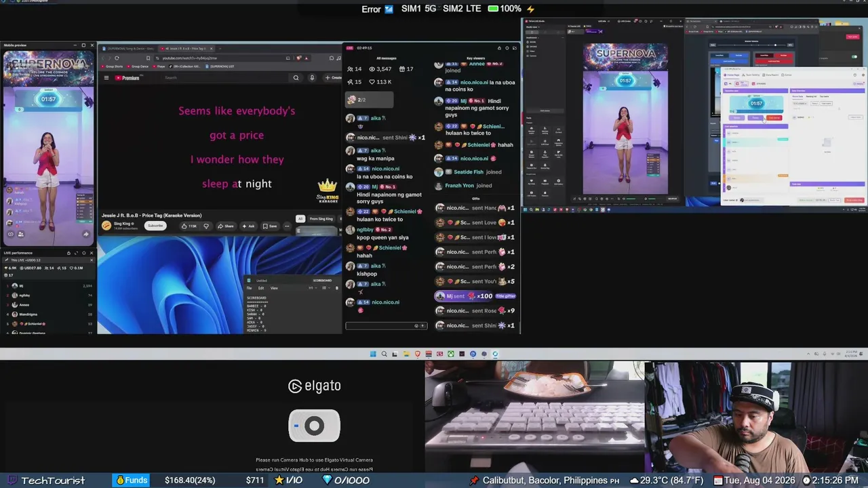Click the link icon in Mobile preview

11,235
